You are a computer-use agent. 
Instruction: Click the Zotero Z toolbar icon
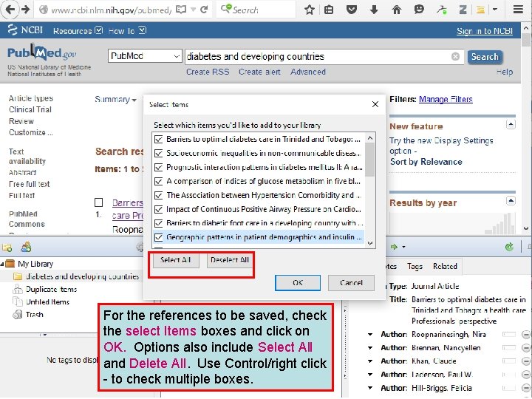pyautogui.click(x=463, y=10)
